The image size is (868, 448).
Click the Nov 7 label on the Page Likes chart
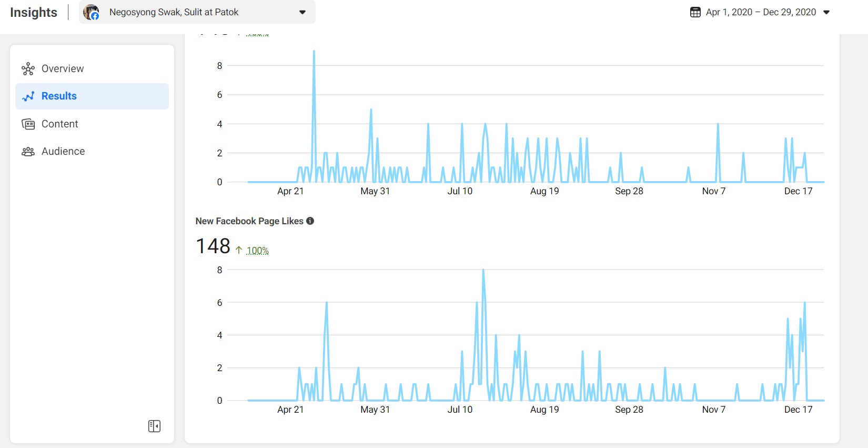coord(714,410)
